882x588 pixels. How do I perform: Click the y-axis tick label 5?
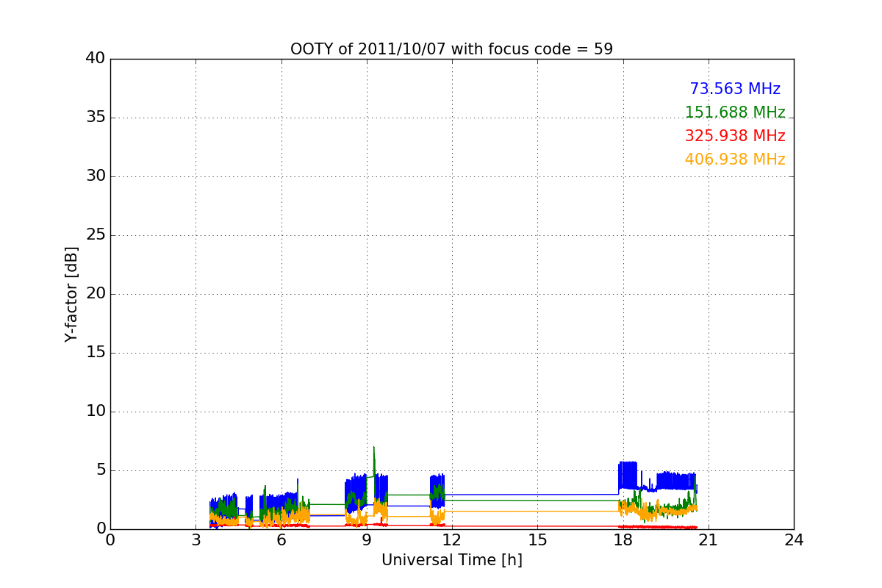(101, 470)
